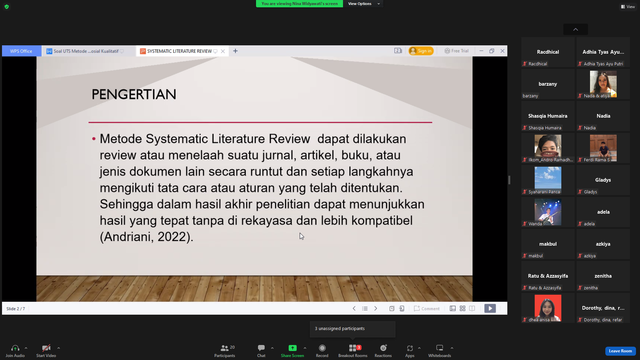Viewport: 640px width, 360px height.
Task: Select zenitha participant tile
Action: [x=603, y=276]
